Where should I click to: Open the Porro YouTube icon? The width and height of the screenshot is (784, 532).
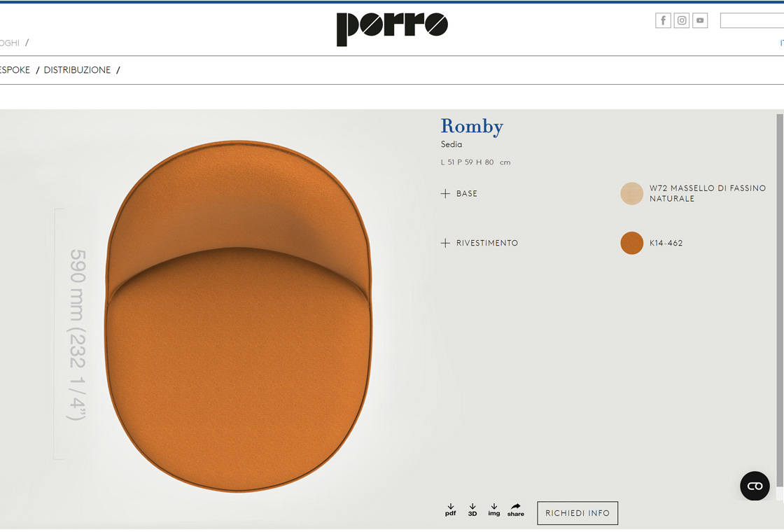tap(700, 20)
